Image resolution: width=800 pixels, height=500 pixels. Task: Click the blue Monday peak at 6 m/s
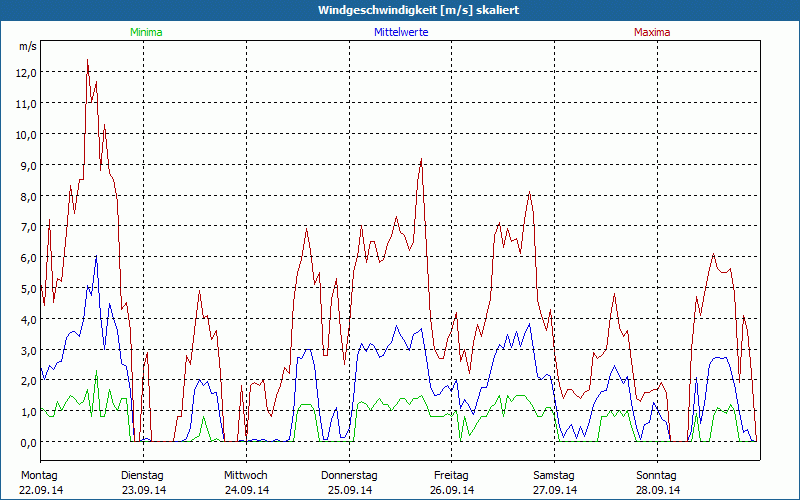tap(96, 256)
